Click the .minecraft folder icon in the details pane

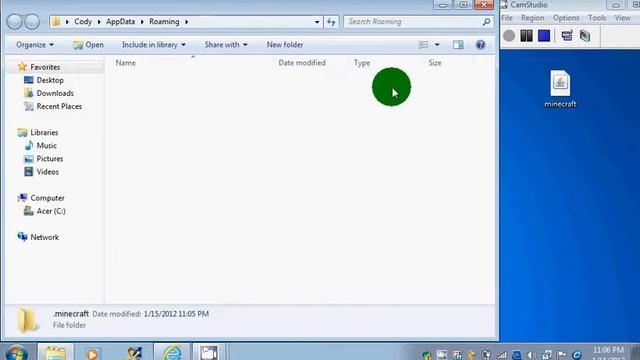click(28, 320)
